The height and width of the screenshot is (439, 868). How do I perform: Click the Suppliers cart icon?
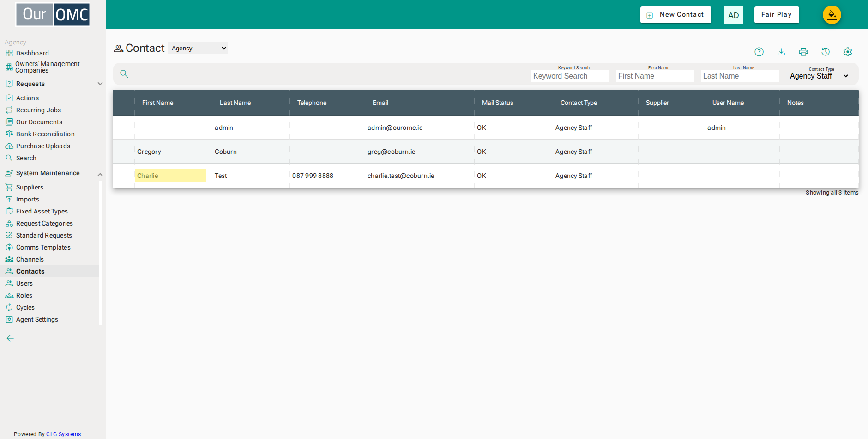pyautogui.click(x=9, y=187)
